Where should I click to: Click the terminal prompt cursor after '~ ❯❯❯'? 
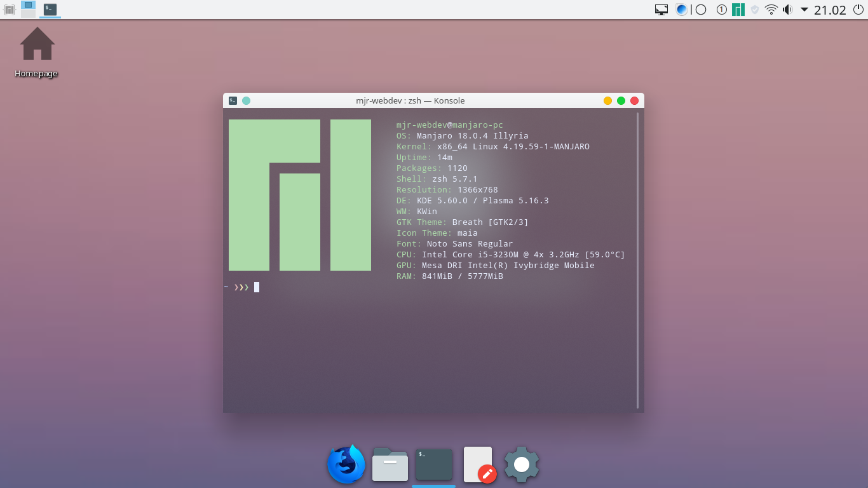tap(257, 287)
